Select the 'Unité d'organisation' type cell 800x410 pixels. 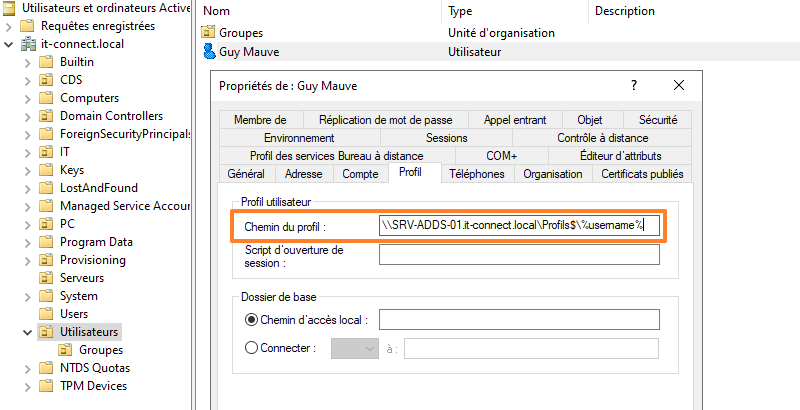501,33
